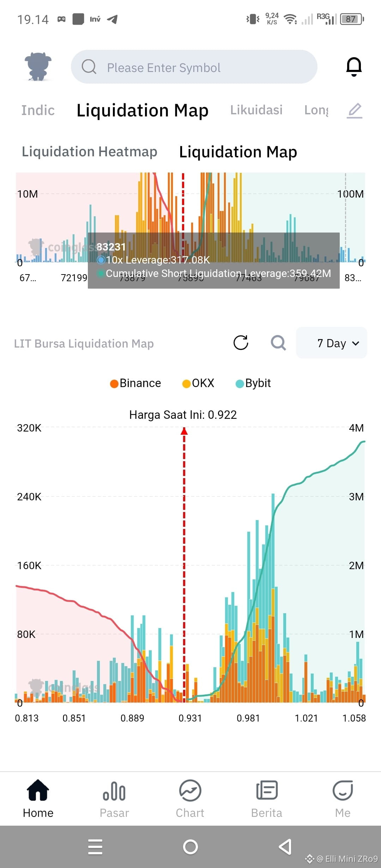Tap the Binance orange legend dot
381x868 pixels.
(x=114, y=384)
